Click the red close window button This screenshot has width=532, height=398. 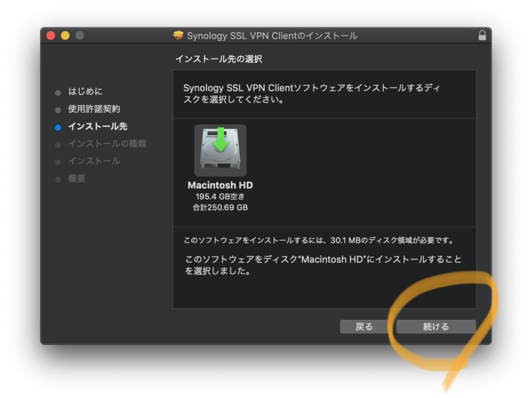point(51,36)
